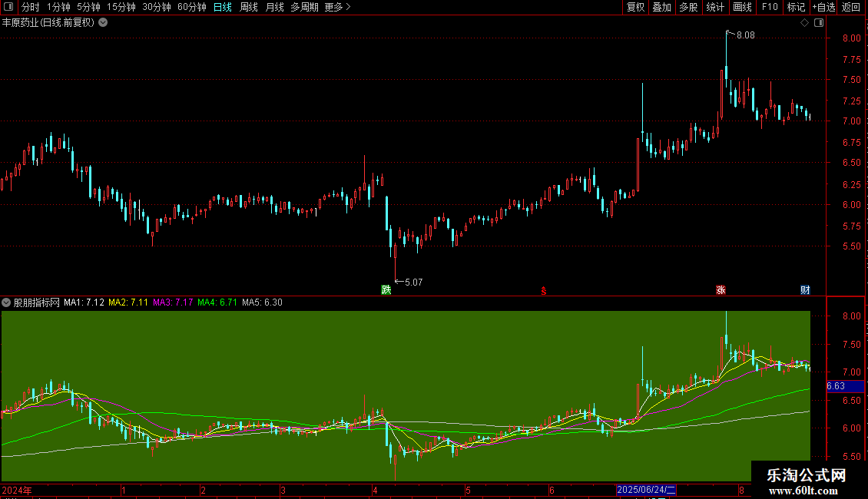868x499 pixels.
Task: Expand the 更多 periods menu
Action: pos(337,7)
